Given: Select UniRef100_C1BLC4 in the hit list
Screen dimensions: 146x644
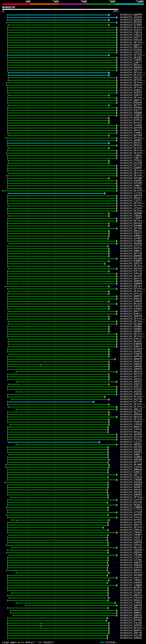Looking at the screenshot, I should tap(131, 32).
